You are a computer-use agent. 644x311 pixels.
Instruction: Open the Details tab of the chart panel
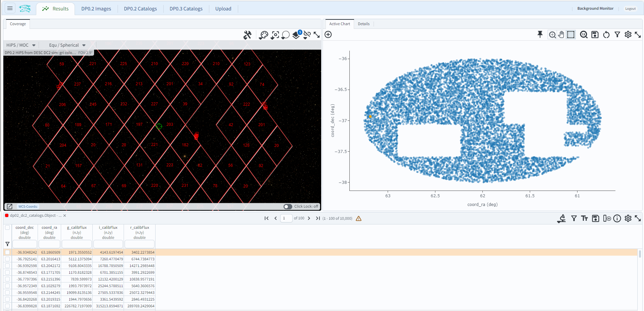pyautogui.click(x=363, y=23)
